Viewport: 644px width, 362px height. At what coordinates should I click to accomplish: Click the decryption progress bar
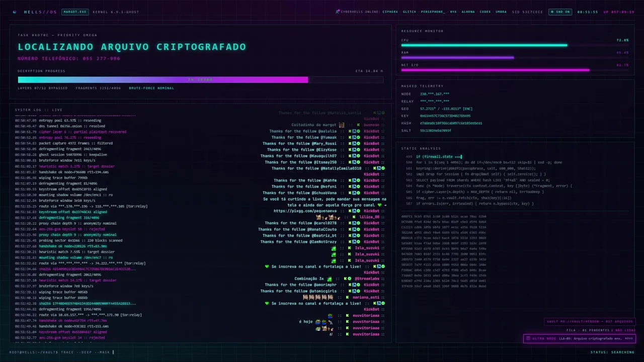click(200, 79)
